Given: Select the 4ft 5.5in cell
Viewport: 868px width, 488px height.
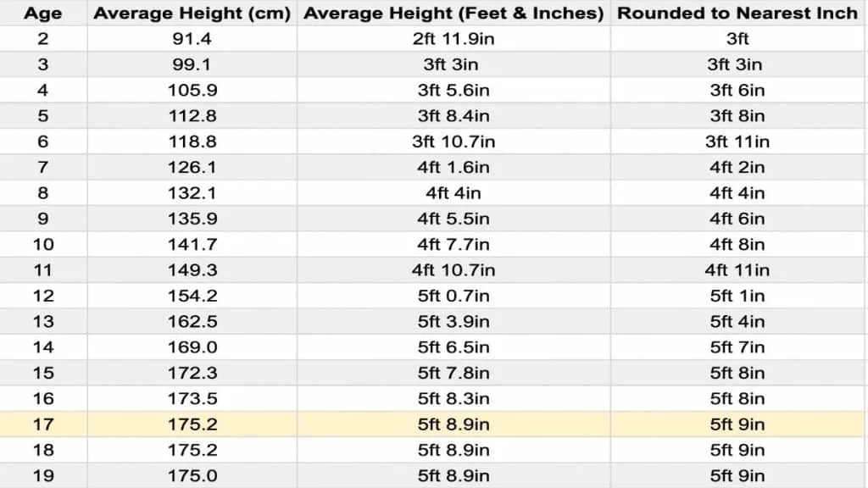Looking at the screenshot, I should pyautogui.click(x=453, y=219).
